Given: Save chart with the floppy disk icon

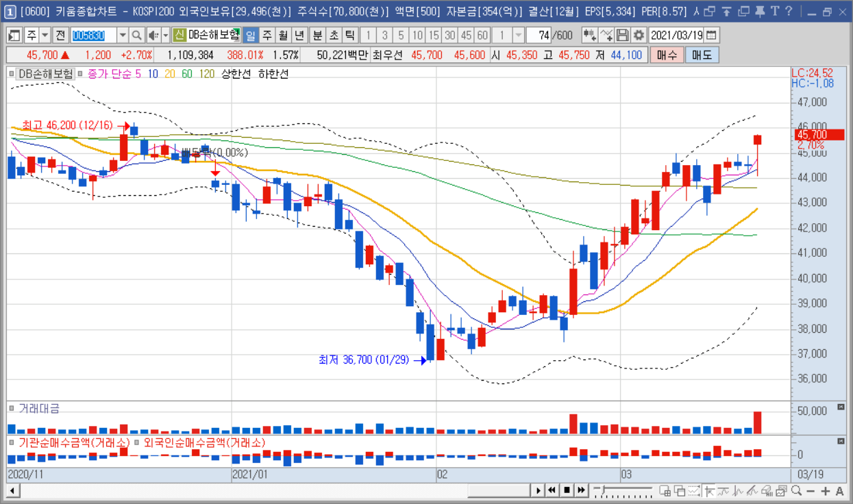Looking at the screenshot, I should tap(623, 35).
